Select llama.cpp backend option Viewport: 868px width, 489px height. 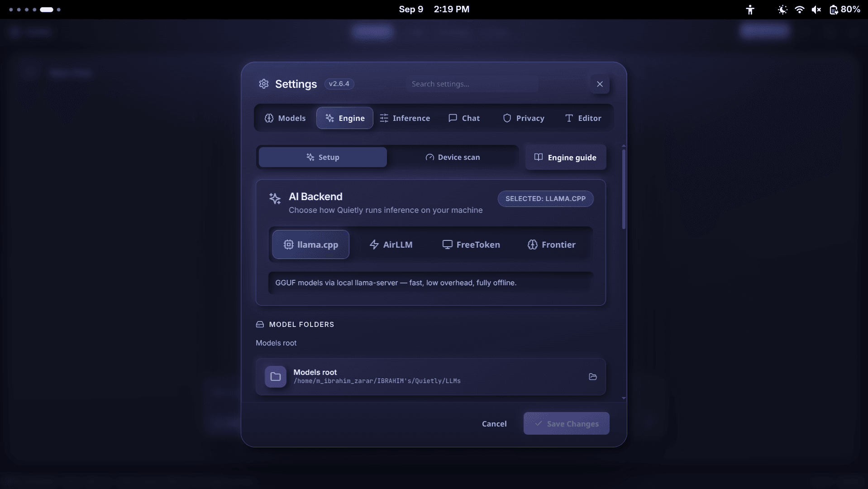(x=311, y=244)
